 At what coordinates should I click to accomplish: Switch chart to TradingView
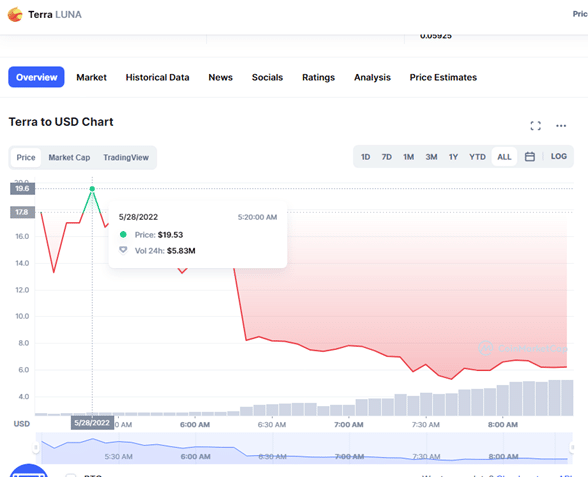click(x=126, y=158)
